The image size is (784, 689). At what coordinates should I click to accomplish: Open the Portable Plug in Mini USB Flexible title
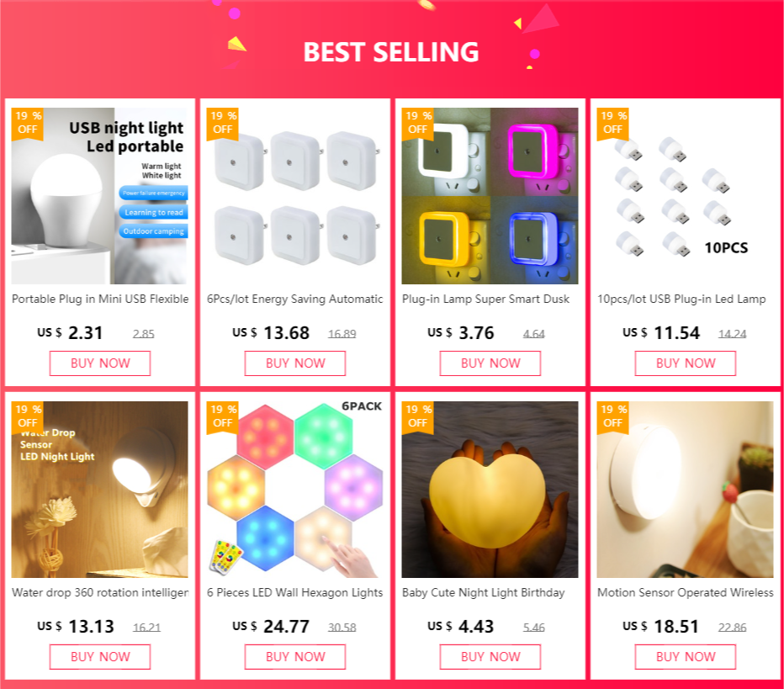tap(100, 299)
